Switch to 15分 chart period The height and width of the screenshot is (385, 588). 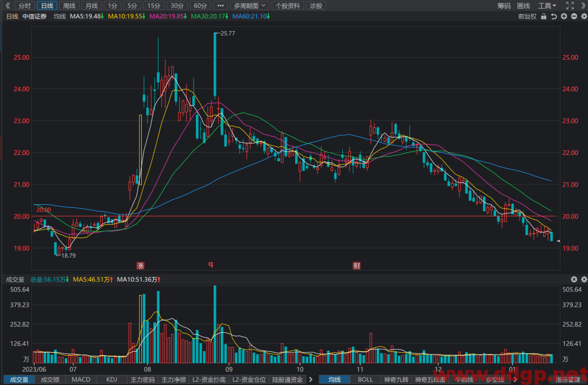[x=154, y=6]
